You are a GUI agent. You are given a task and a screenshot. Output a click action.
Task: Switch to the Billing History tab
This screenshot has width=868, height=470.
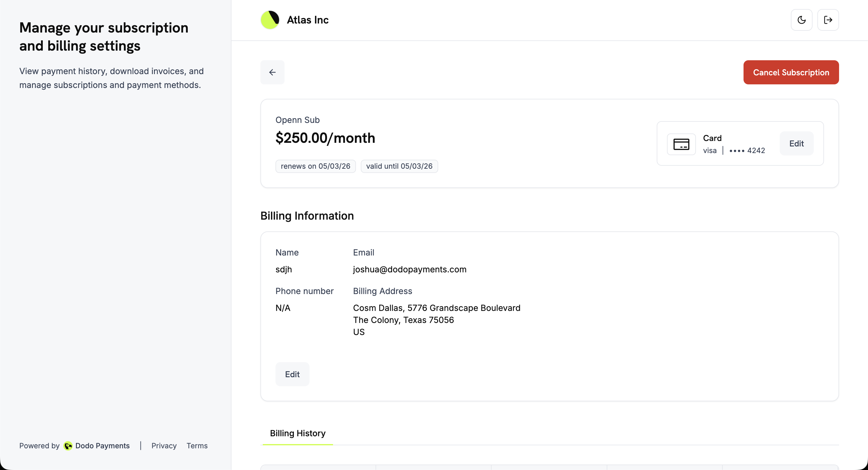pyautogui.click(x=297, y=433)
